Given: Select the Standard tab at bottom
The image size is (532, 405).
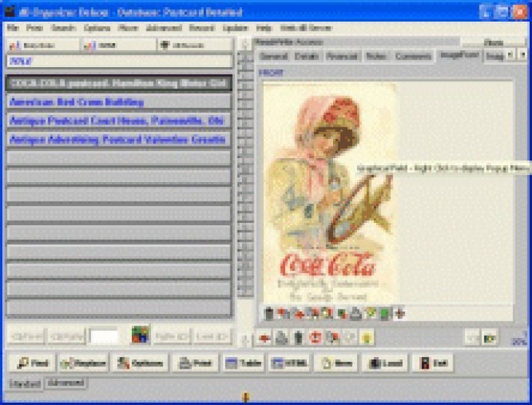Looking at the screenshot, I should [25, 384].
